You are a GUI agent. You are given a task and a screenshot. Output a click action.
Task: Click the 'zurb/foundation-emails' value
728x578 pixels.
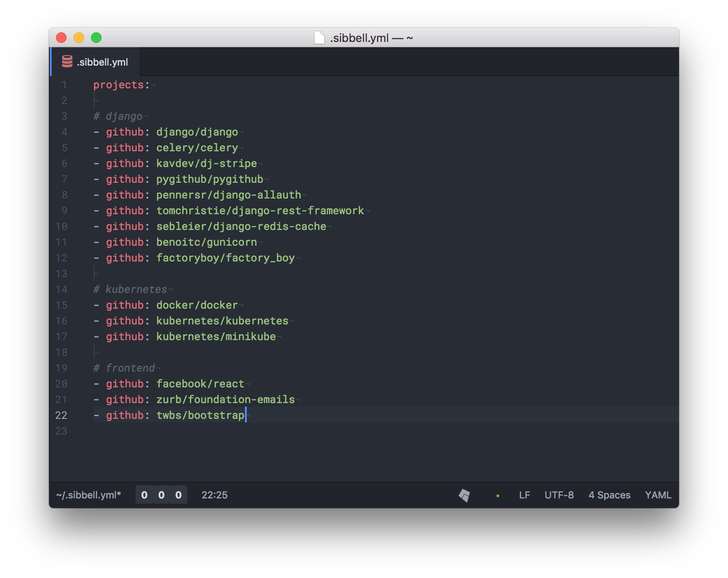(226, 400)
